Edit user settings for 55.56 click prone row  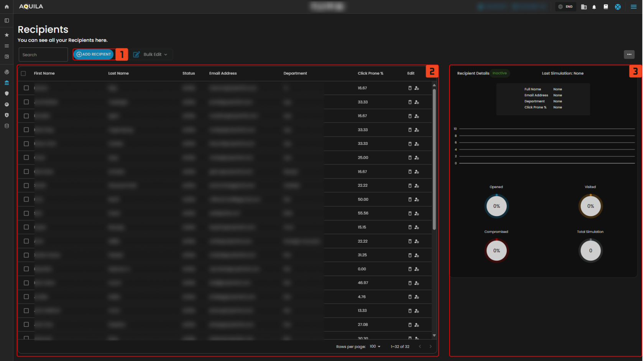417,213
